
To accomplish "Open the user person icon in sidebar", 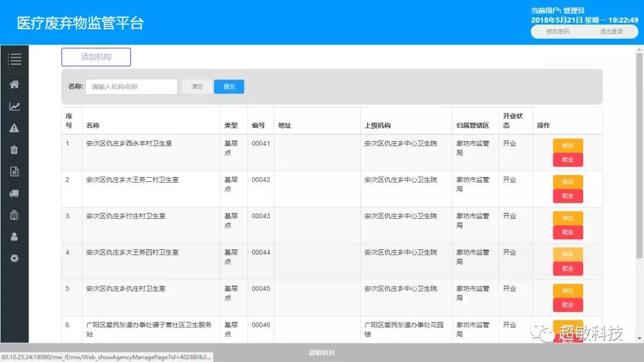I will coord(14,237).
